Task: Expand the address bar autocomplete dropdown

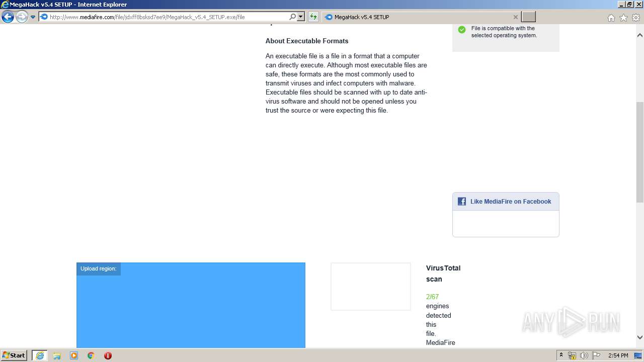Action: (x=301, y=17)
